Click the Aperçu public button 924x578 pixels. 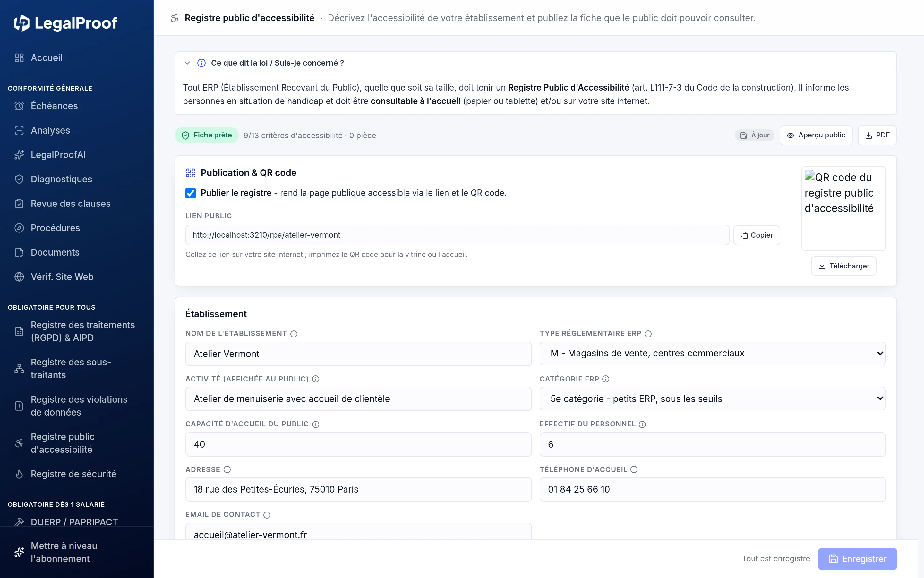tap(816, 135)
